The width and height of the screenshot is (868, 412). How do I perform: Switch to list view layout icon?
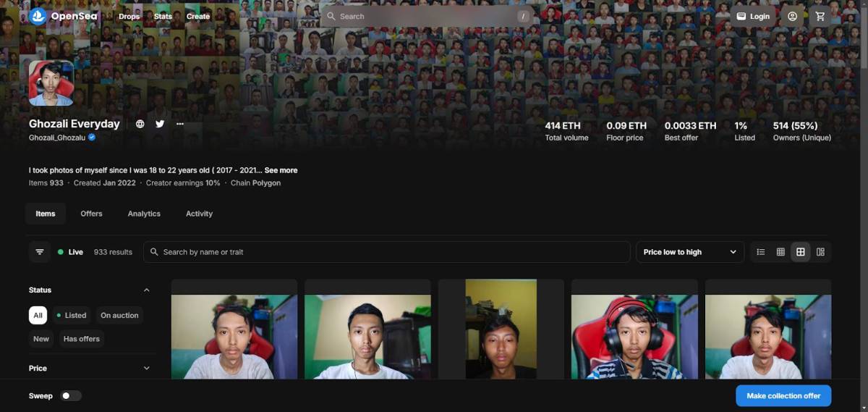(x=761, y=252)
